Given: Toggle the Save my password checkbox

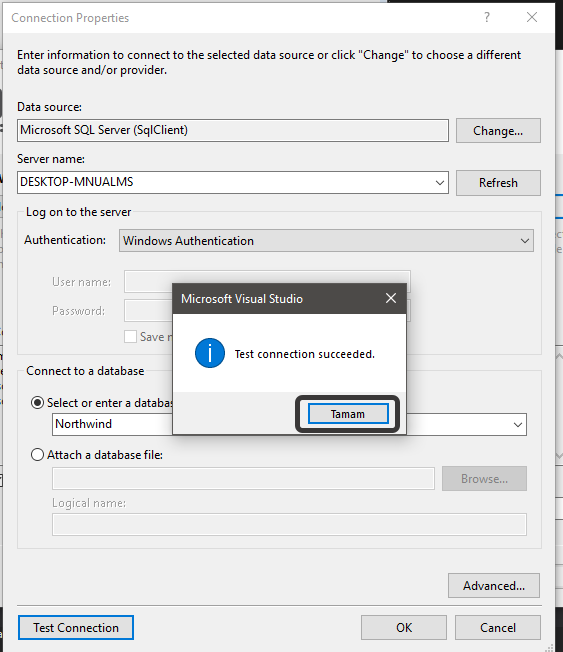Looking at the screenshot, I should click(x=130, y=336).
